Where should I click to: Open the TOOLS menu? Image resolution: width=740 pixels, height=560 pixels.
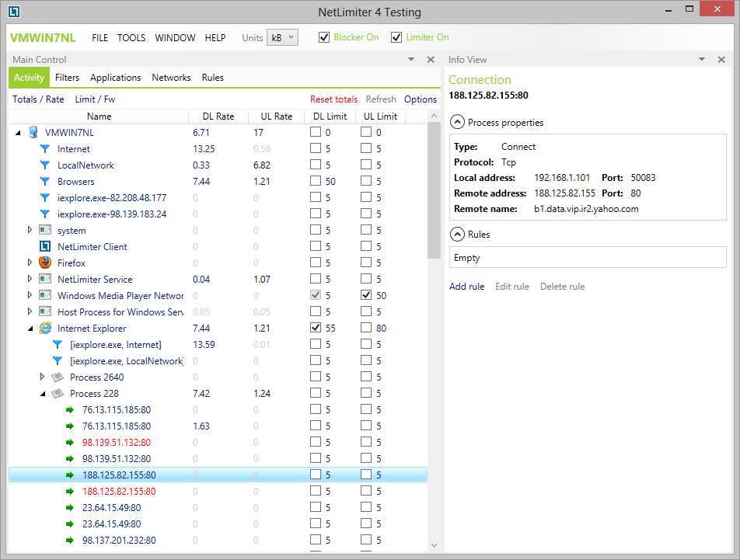click(131, 37)
